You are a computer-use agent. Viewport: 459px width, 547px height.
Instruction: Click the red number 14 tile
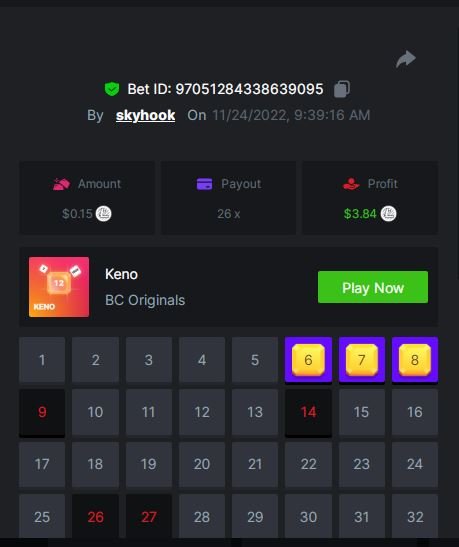308,413
